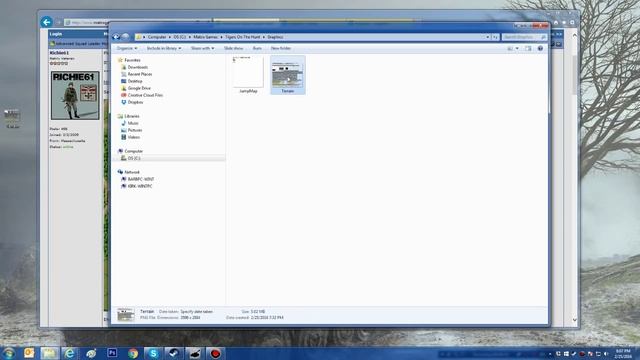Screen dimensions: 640x360
Task: Open the Share with dropdown
Action: pyautogui.click(x=202, y=48)
